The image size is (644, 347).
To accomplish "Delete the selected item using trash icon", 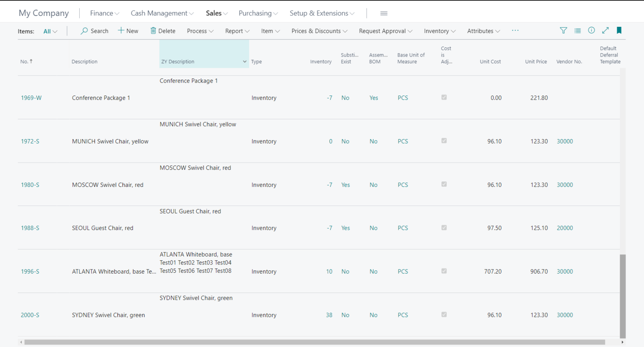I will tap(163, 30).
